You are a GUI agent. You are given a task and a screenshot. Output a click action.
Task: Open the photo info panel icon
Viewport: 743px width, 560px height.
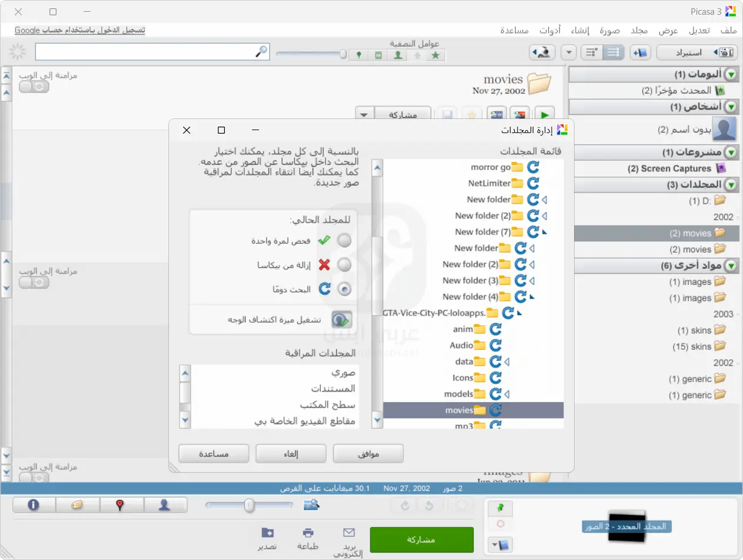(34, 505)
